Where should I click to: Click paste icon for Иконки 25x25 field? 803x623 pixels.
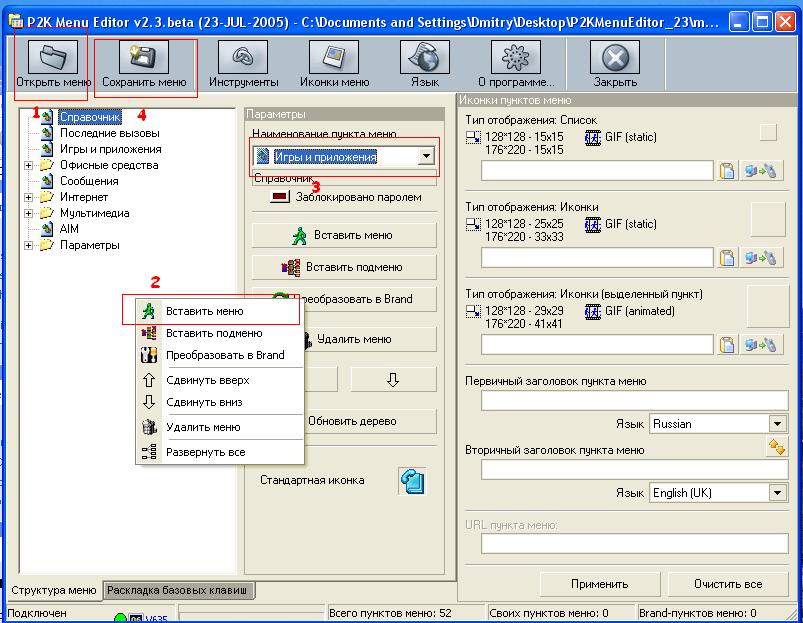(727, 257)
